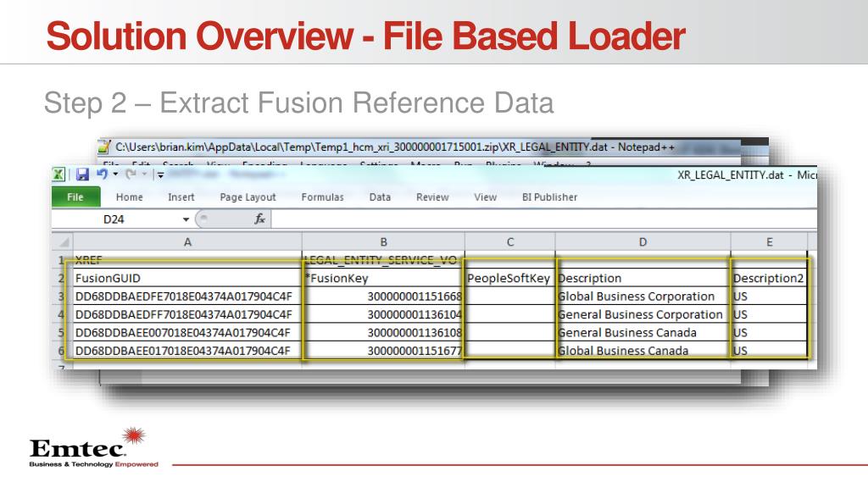This screenshot has width=868, height=488.
Task: Click GUID cell DD68DDBAEE007018E04374A017904C4F
Action: [187, 332]
